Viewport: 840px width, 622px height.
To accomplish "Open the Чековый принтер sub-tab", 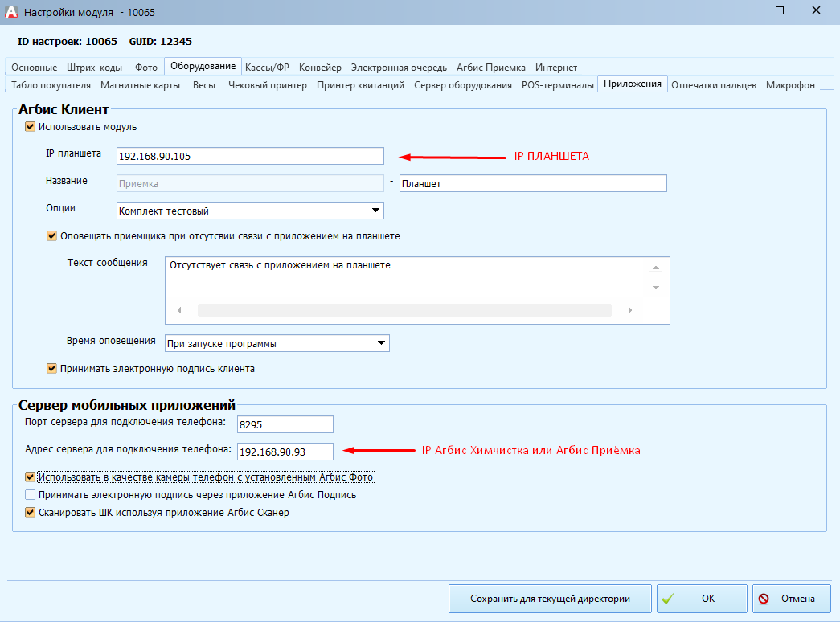I will (268, 85).
